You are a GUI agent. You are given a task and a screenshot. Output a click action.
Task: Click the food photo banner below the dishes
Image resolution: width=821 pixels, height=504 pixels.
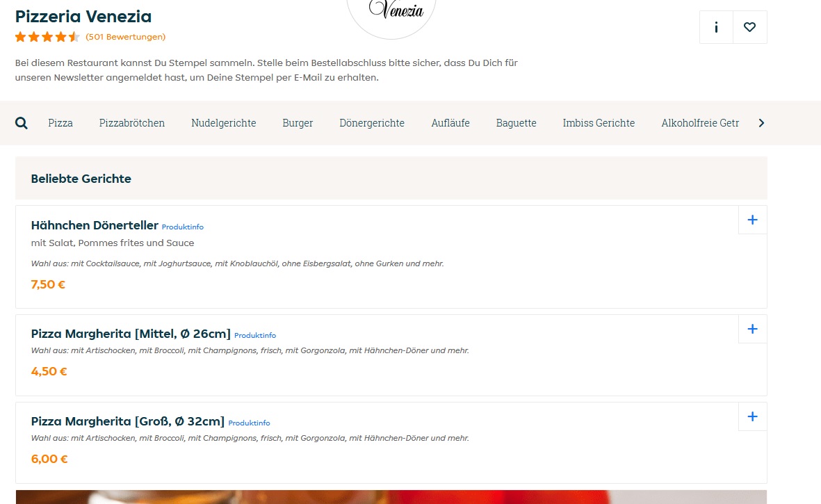(x=391, y=497)
